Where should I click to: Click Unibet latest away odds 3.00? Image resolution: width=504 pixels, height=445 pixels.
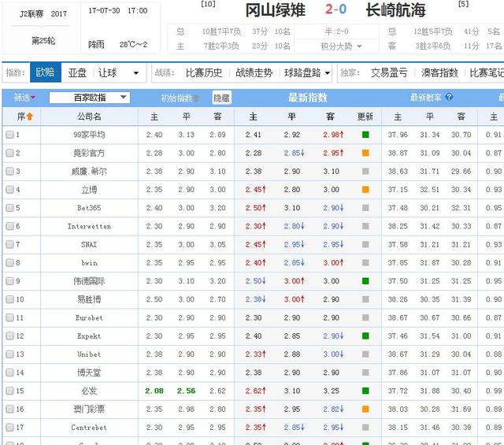pos(333,354)
